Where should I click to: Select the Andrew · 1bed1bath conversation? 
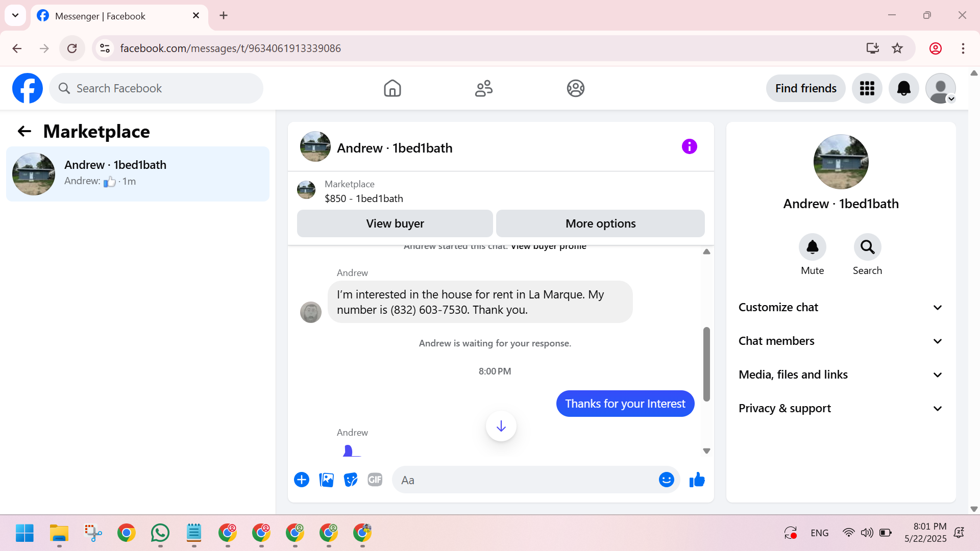pyautogui.click(x=138, y=174)
